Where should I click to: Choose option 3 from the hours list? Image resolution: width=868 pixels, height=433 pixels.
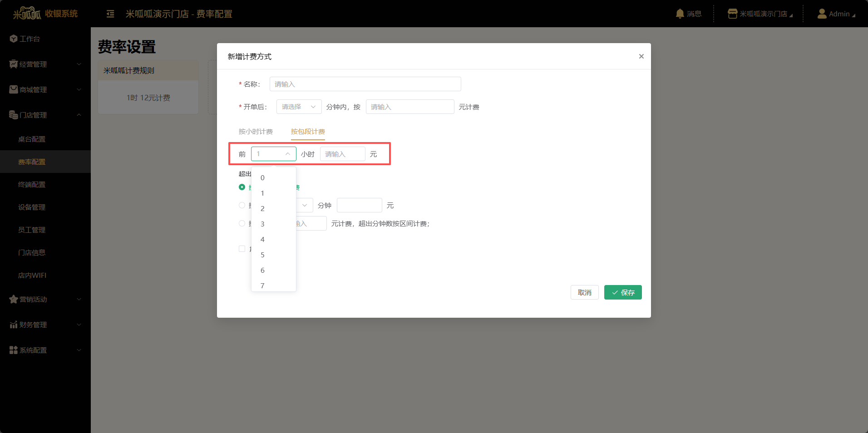262,224
